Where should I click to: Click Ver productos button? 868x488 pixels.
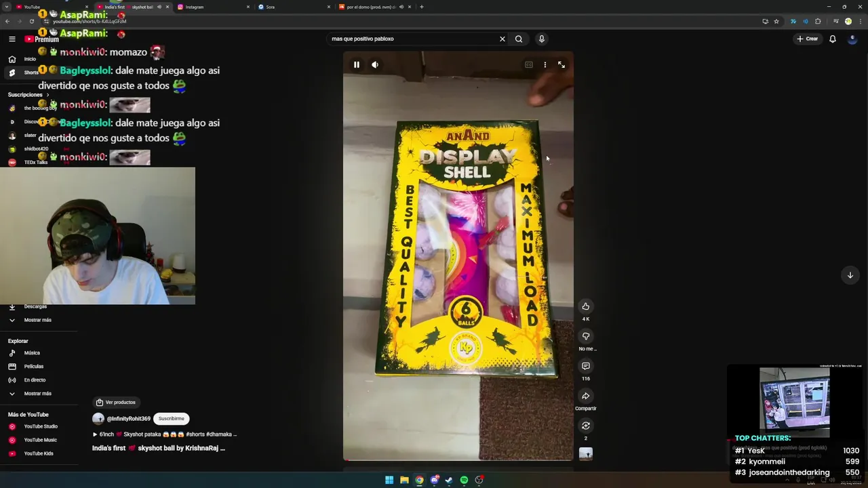tap(116, 402)
